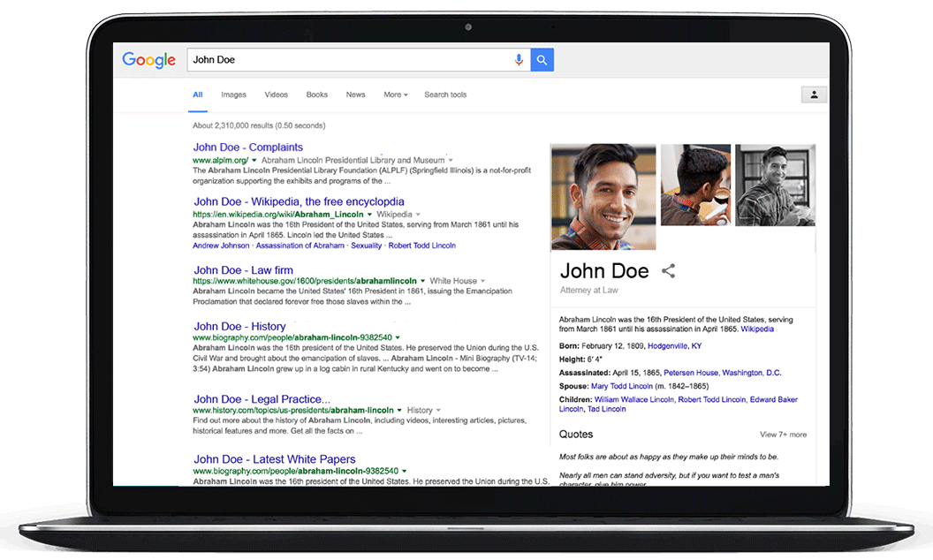Open the Tad Lincoln link
Viewport: 933px width, 560px height.
point(606,410)
